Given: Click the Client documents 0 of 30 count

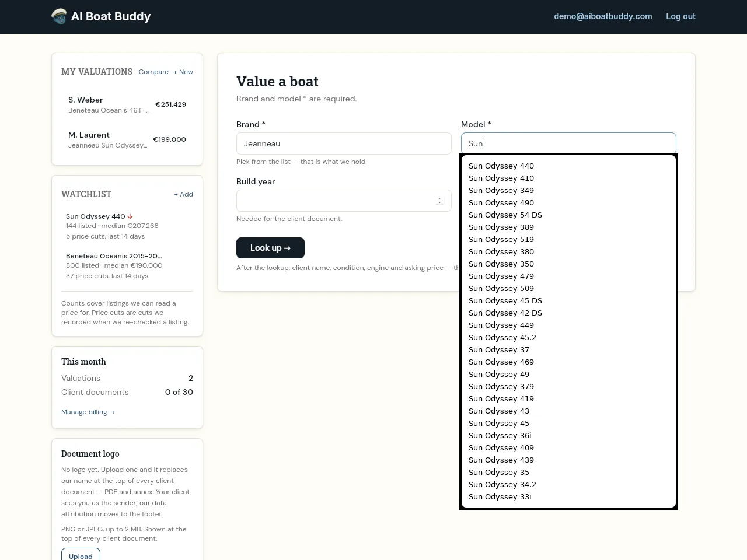Looking at the screenshot, I should (179, 392).
